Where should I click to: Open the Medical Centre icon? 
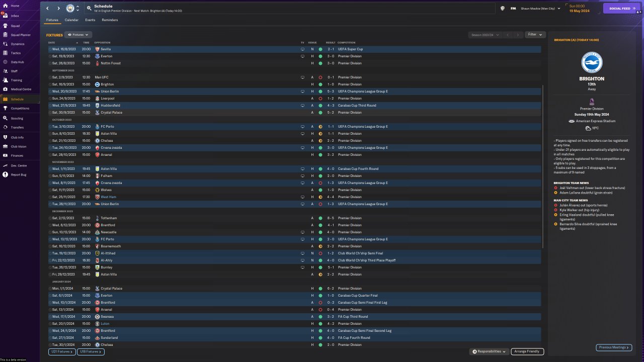6,89
